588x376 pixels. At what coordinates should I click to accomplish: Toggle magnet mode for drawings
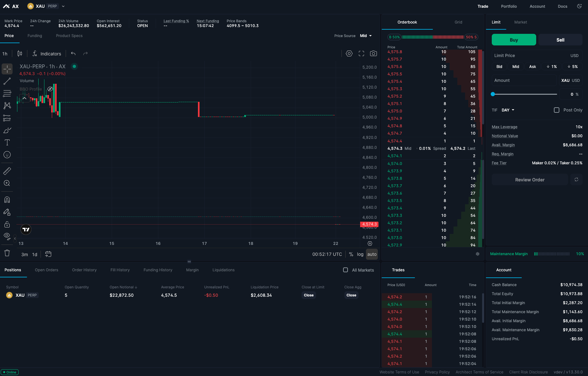click(7, 200)
